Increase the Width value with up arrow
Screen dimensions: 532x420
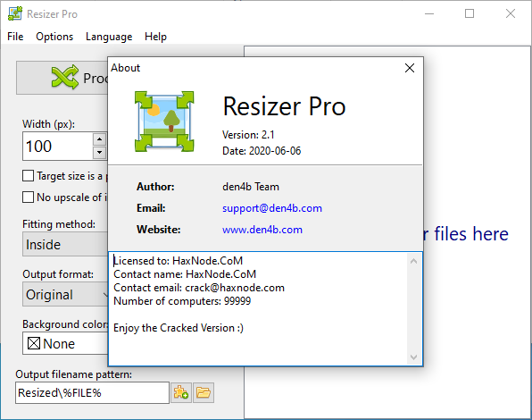click(99, 139)
